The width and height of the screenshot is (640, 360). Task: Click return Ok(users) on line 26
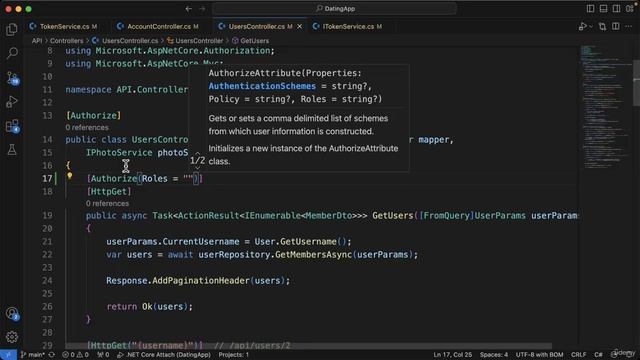[x=149, y=307]
